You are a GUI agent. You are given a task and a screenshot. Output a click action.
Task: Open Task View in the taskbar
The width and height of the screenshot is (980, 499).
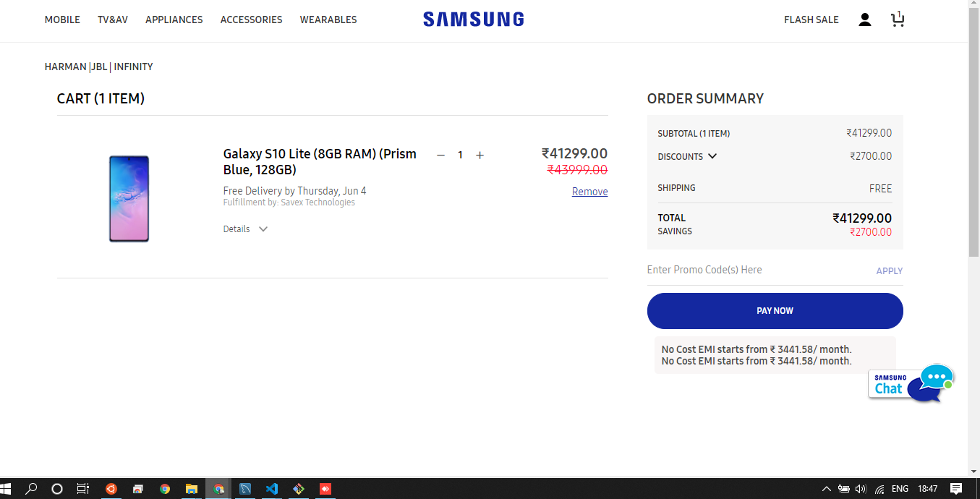coord(83,489)
